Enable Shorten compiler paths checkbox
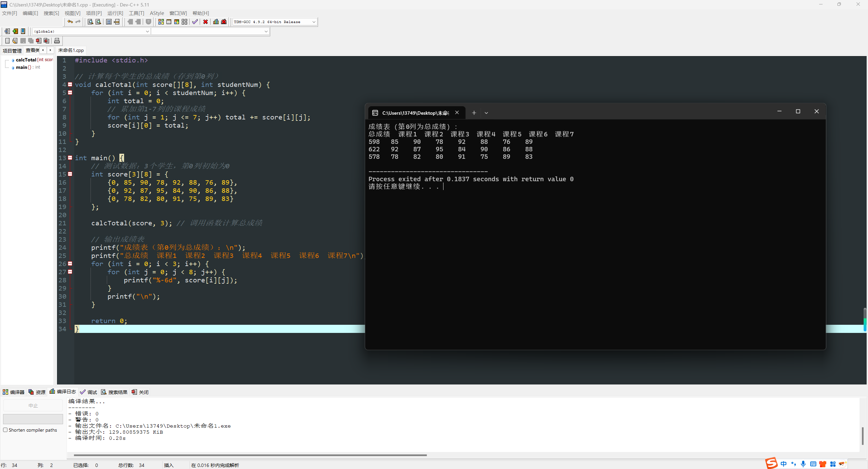Image resolution: width=868 pixels, height=469 pixels. pos(5,430)
